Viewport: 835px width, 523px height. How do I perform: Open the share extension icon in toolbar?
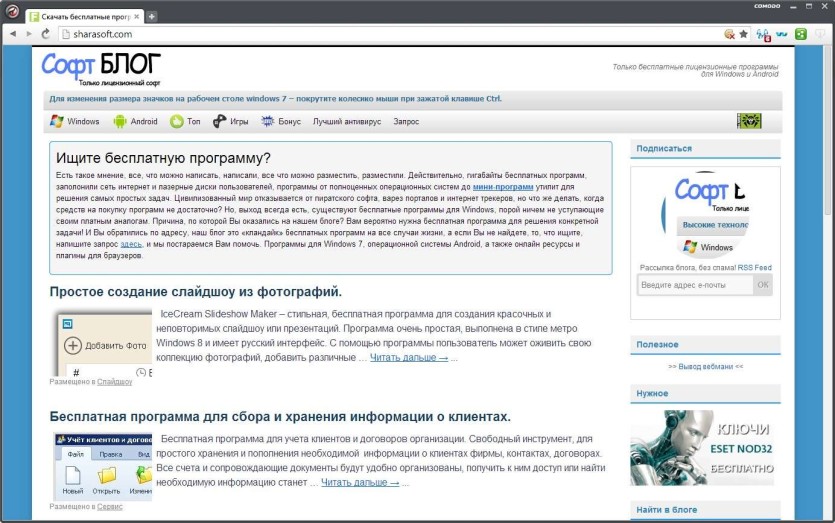[x=763, y=35]
